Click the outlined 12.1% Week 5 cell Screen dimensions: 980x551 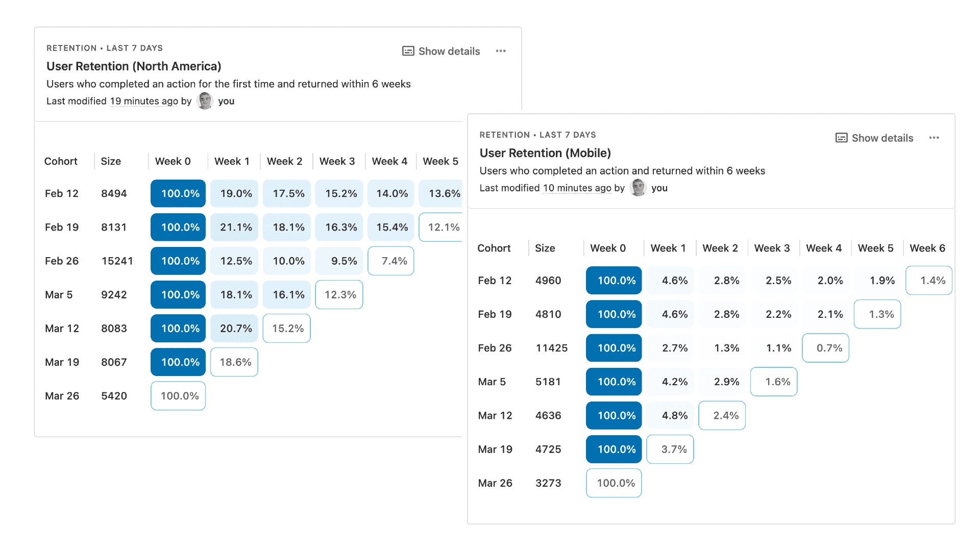pos(442,227)
